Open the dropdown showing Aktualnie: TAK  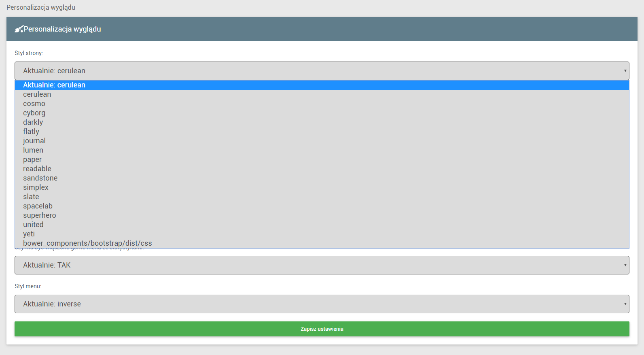click(x=322, y=265)
